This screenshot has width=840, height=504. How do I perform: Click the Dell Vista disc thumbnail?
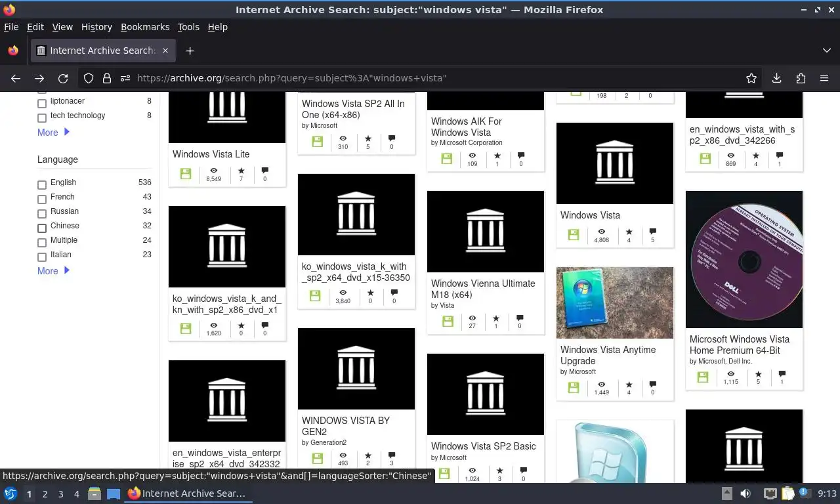(744, 259)
